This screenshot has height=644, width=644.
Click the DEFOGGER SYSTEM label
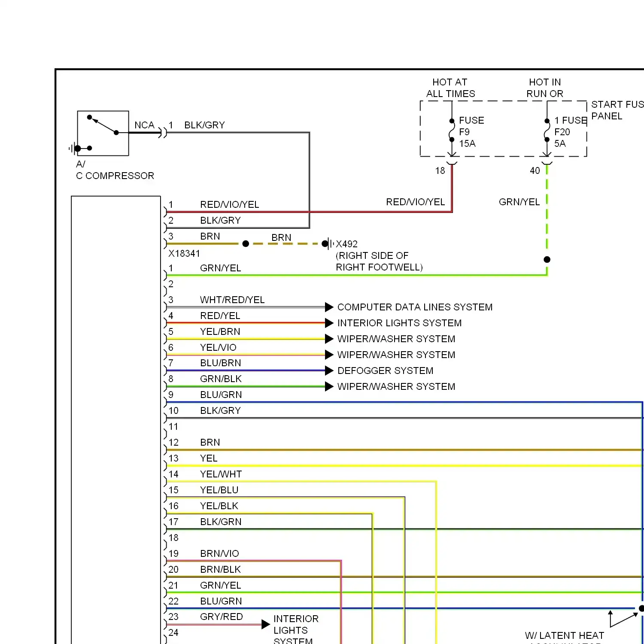385,371
